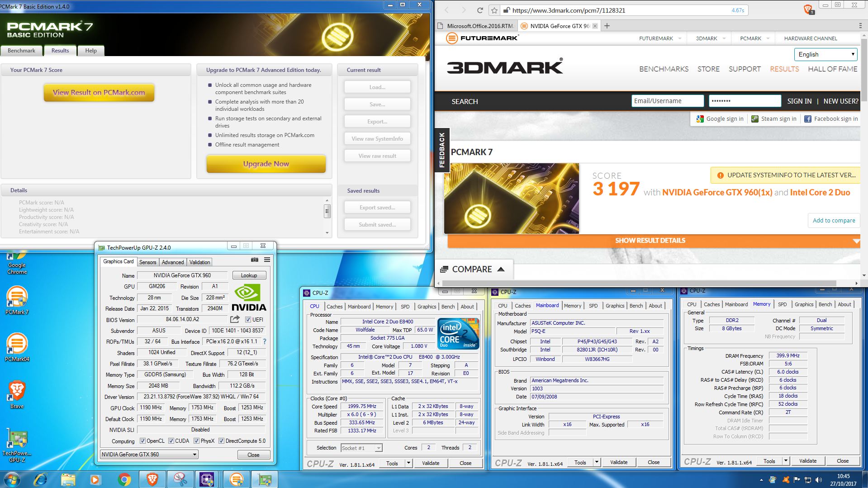Image resolution: width=868 pixels, height=488 pixels.
Task: Toggle the CUDA checkbox in GPU-Z
Action: [171, 441]
